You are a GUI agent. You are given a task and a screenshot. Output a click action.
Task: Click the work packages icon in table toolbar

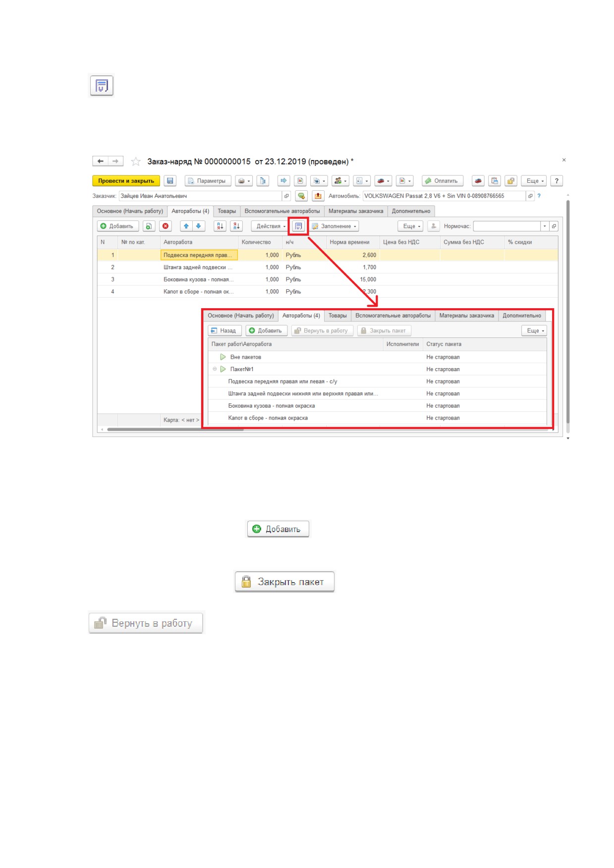[x=298, y=226]
